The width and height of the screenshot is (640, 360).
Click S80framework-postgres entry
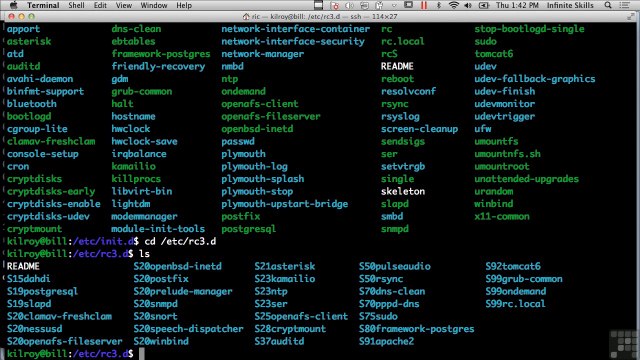click(416, 329)
